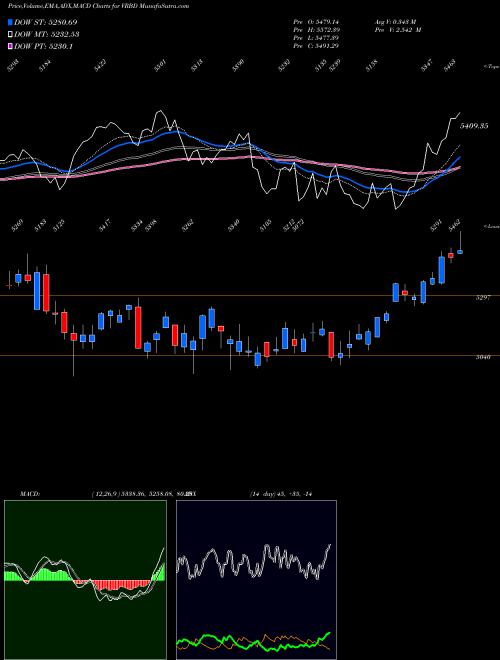This screenshot has width=500, height=660.
Task: Select the 'DOW PT: 5230.1' legend text
Action: tap(43, 47)
